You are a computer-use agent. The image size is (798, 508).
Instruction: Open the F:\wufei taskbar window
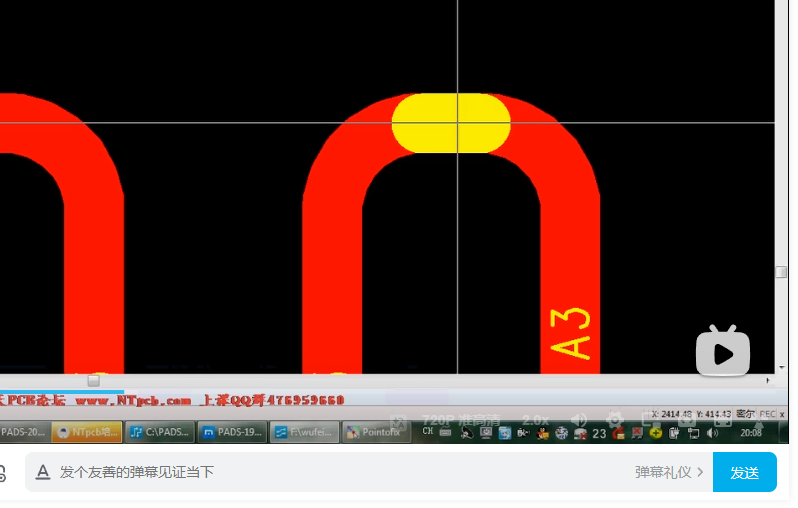coord(304,433)
